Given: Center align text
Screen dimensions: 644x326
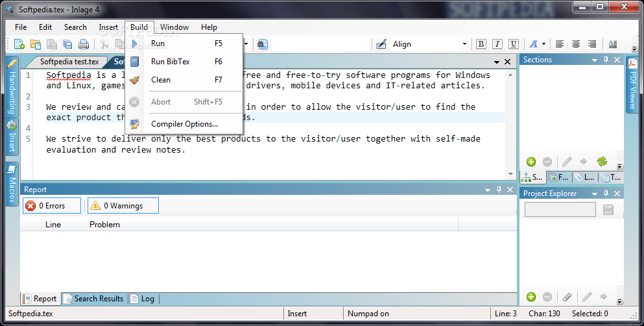Looking at the screenshot, I should click(576, 44).
